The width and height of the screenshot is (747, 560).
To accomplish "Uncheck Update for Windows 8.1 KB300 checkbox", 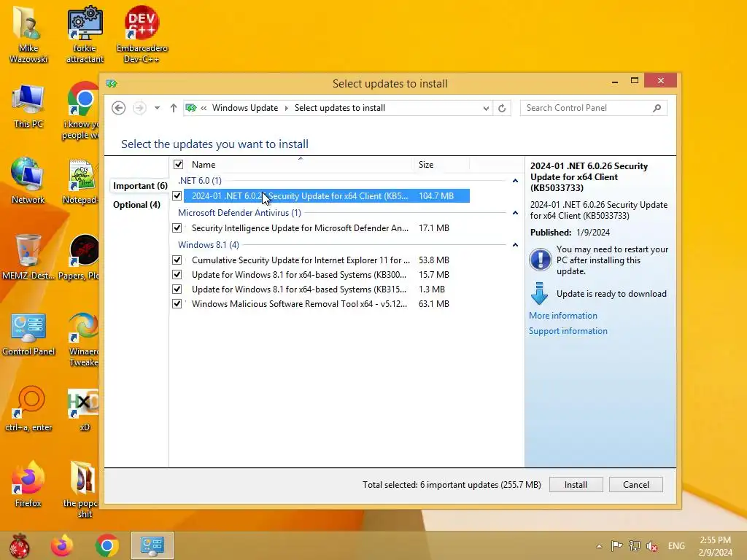I will point(177,275).
